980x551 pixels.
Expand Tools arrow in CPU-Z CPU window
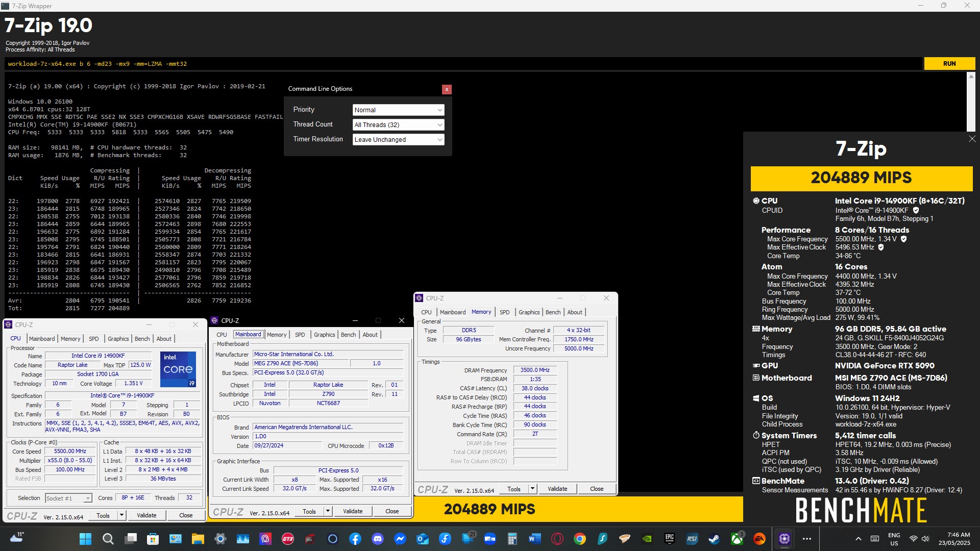122,515
